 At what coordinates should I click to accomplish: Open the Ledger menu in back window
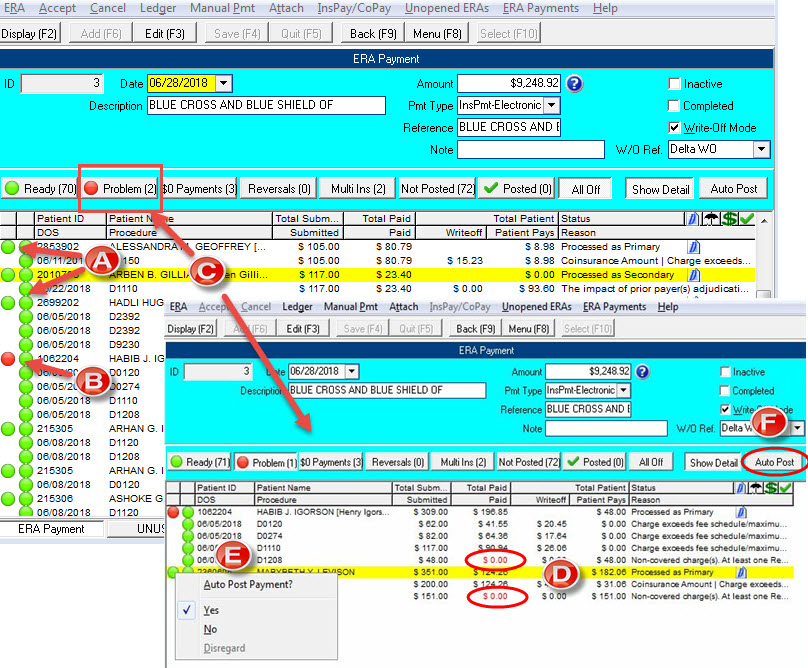158,8
